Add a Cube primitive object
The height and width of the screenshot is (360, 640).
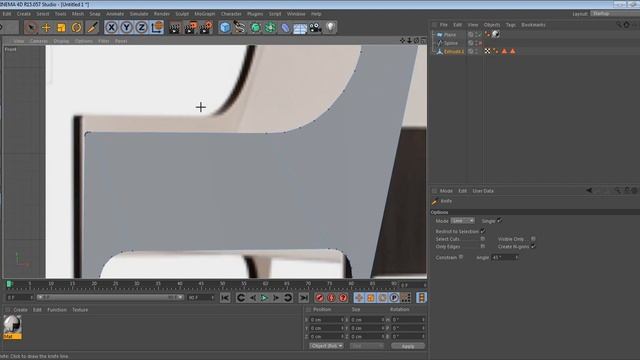(224, 28)
